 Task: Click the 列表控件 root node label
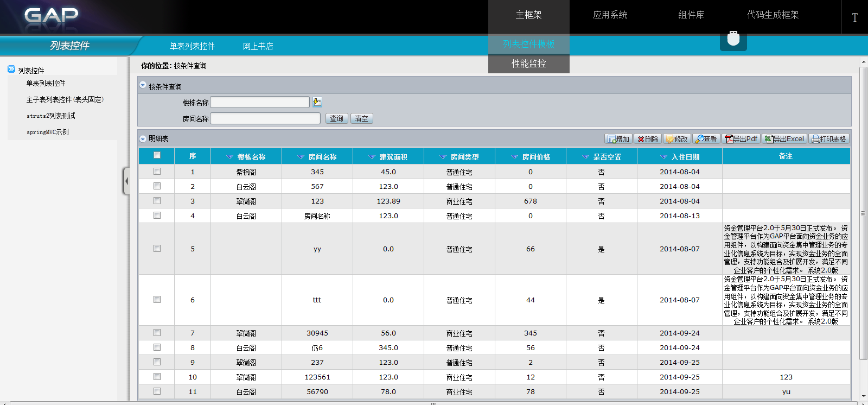tap(31, 71)
